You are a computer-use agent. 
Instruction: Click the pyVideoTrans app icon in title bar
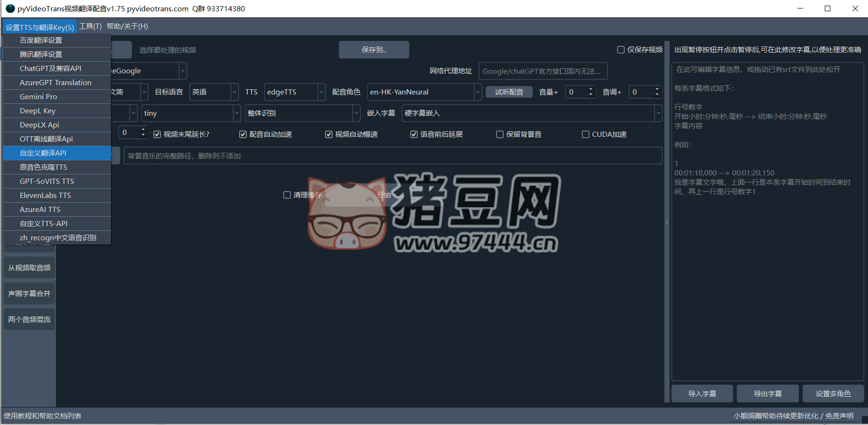10,8
